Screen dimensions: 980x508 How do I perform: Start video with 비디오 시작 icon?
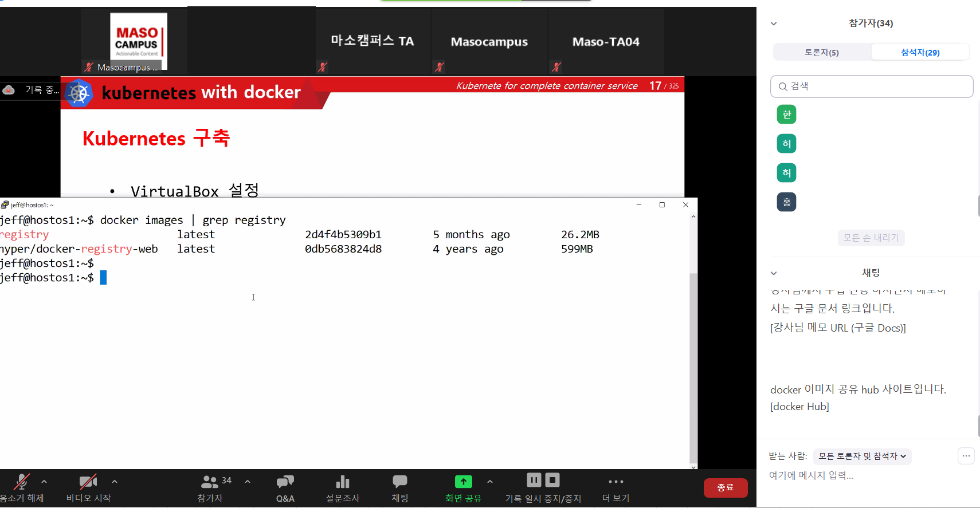pos(88,482)
